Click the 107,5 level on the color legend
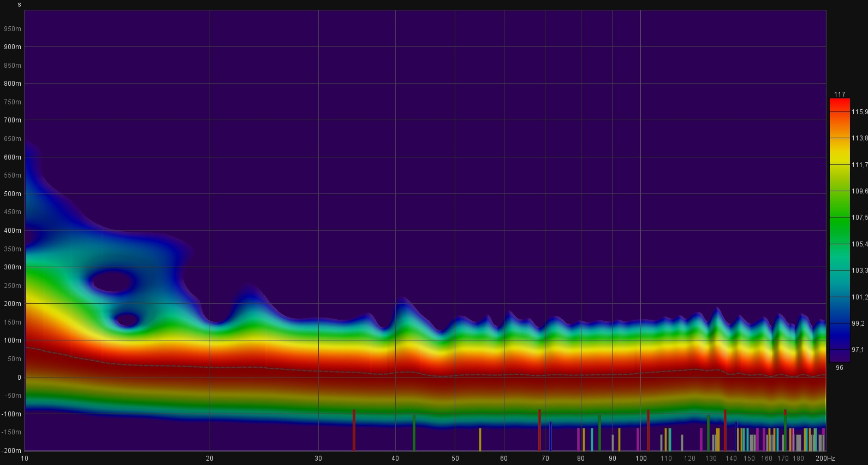 (859, 217)
